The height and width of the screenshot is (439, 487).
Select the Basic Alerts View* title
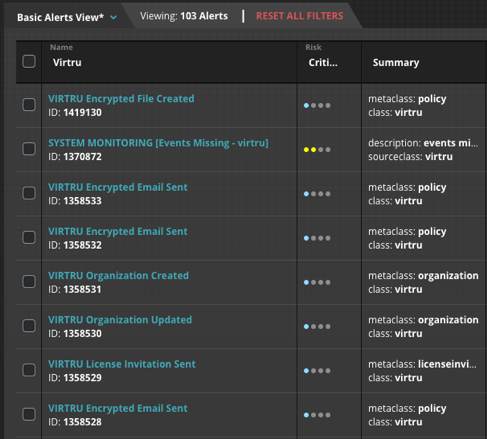coord(60,17)
